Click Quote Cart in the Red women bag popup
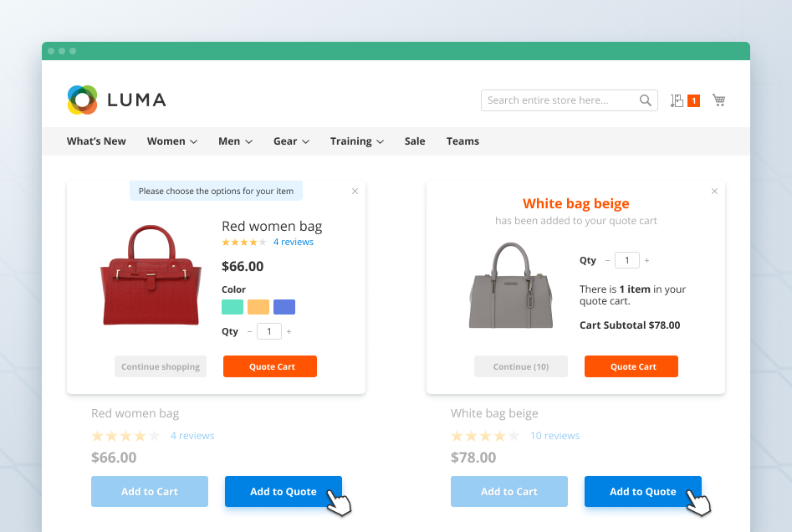The image size is (792, 532). point(269,366)
